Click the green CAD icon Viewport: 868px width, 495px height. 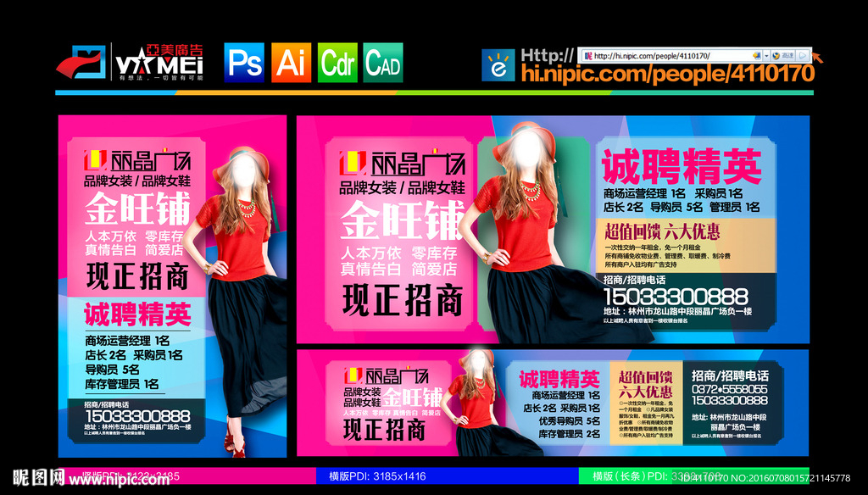[383, 63]
